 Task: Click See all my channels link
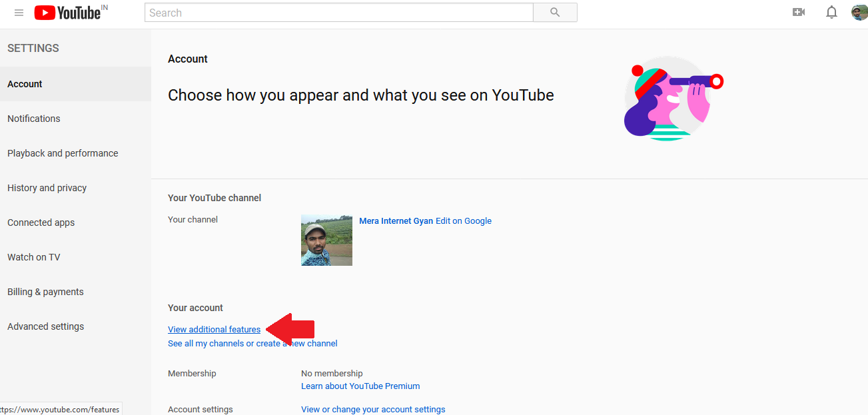(x=252, y=344)
